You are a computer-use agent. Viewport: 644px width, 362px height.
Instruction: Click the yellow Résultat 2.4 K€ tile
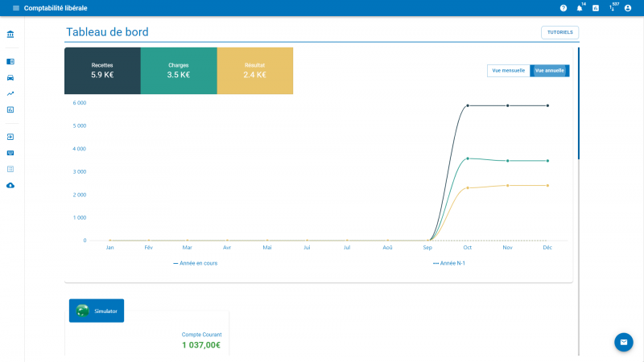click(254, 71)
